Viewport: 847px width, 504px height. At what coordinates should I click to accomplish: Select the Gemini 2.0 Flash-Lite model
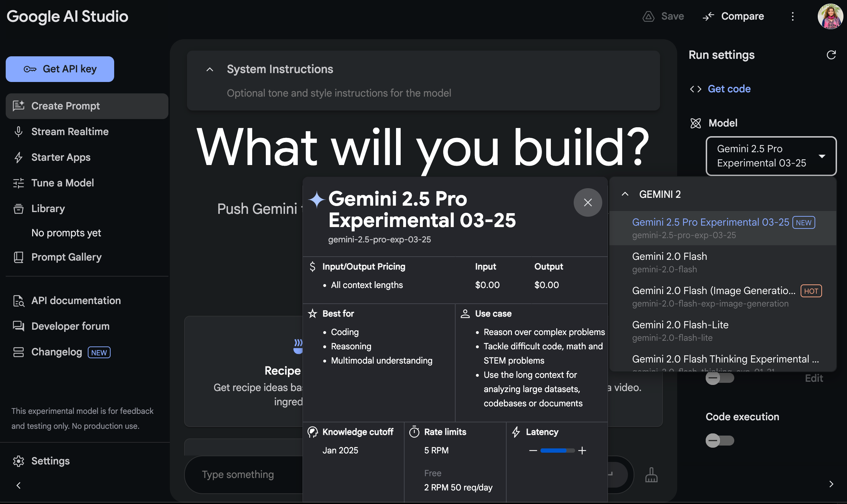click(x=723, y=331)
